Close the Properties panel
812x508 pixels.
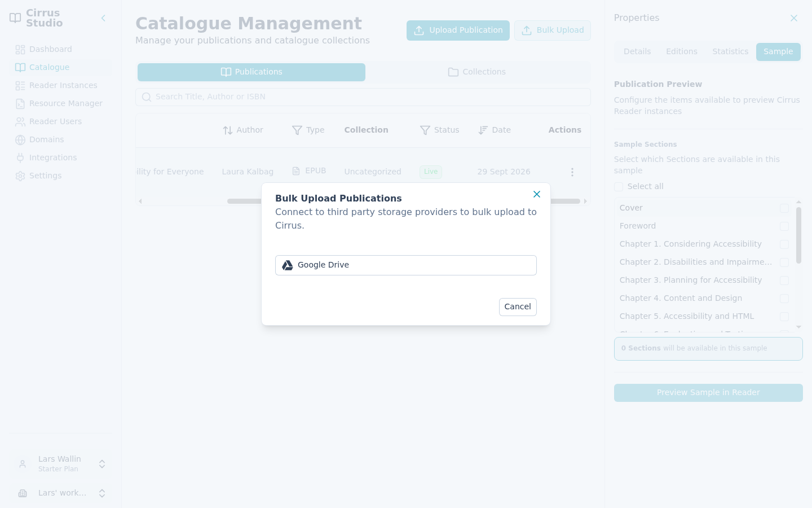click(794, 18)
